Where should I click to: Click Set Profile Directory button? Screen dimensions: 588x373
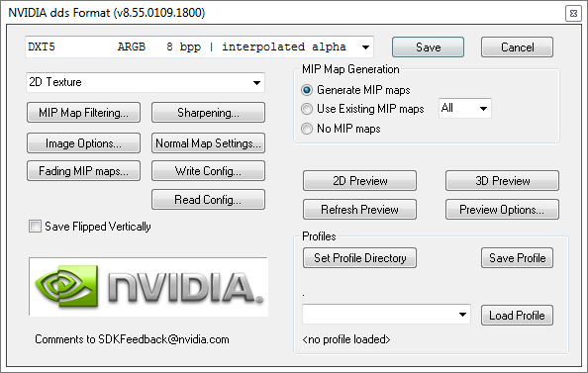click(x=359, y=258)
